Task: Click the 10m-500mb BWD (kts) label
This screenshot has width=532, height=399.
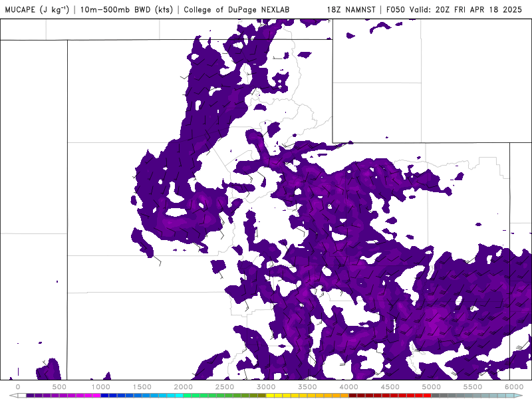Action: [126, 9]
